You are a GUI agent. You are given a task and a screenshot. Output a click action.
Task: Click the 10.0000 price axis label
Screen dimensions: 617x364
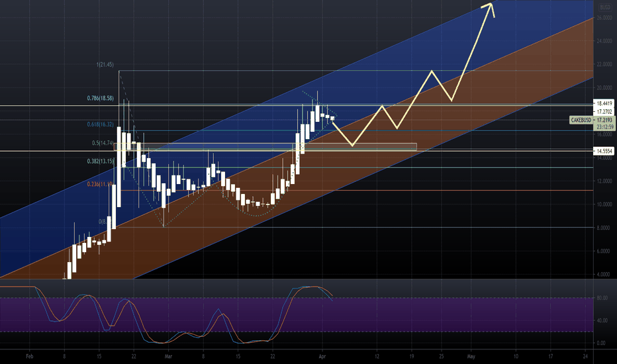[x=604, y=205]
